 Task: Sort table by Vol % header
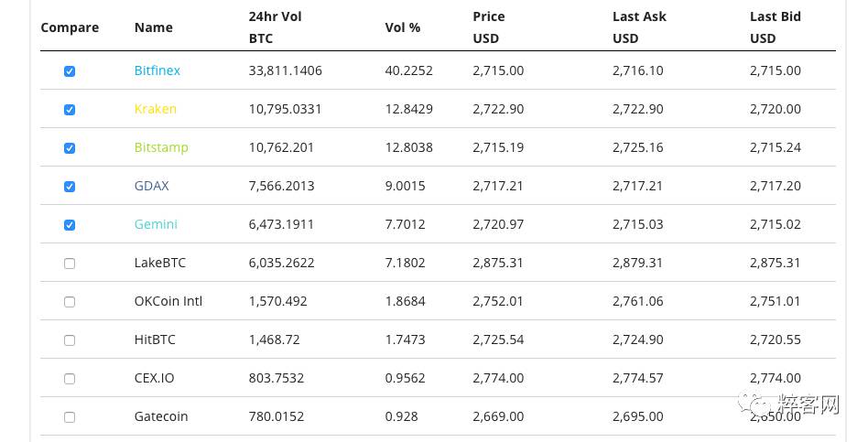pyautogui.click(x=403, y=27)
